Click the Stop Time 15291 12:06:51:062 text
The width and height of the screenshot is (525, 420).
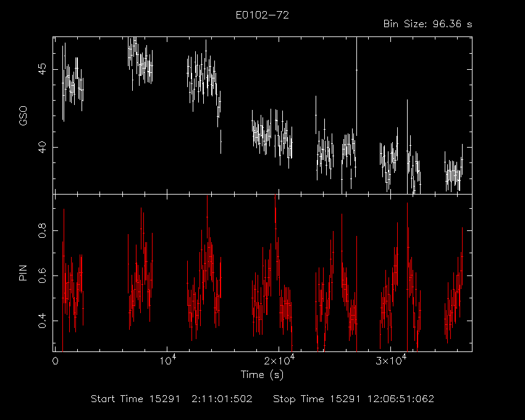tap(353, 399)
